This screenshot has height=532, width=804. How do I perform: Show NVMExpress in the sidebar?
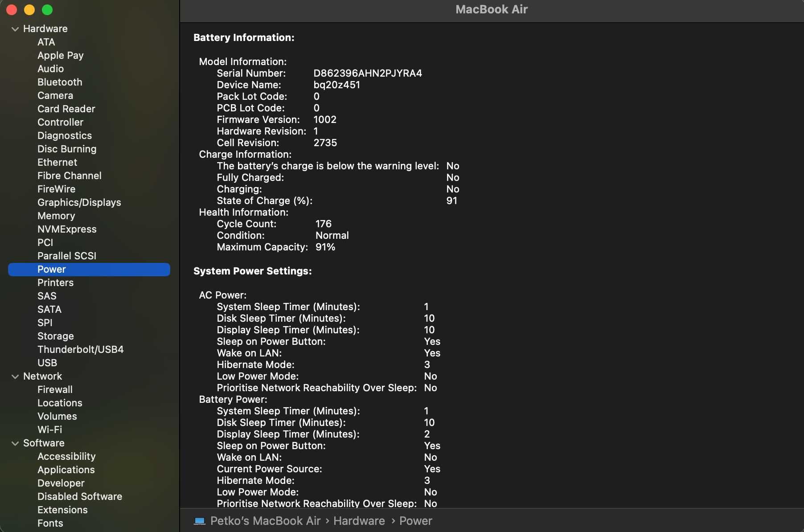point(67,229)
